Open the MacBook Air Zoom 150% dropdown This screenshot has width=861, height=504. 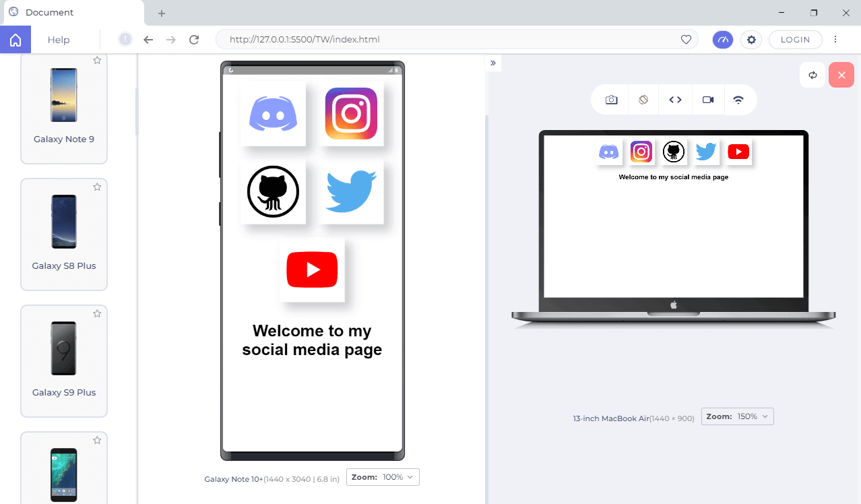coord(738,416)
